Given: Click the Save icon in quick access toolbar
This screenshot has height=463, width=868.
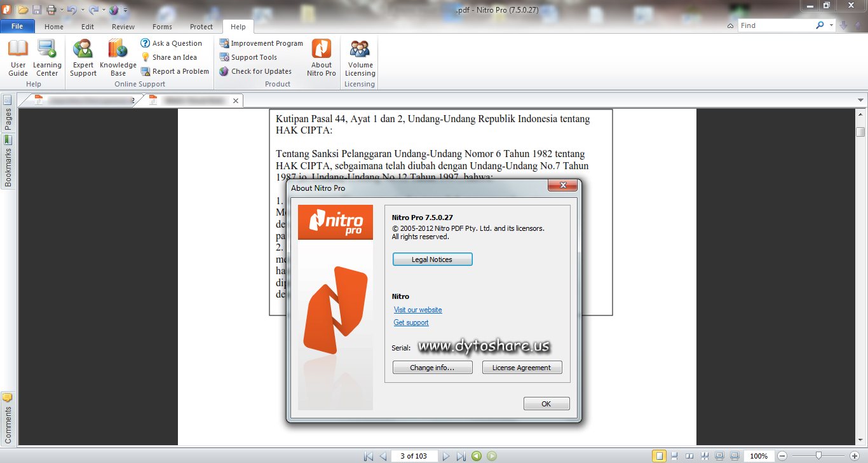Looking at the screenshot, I should click(36, 10).
